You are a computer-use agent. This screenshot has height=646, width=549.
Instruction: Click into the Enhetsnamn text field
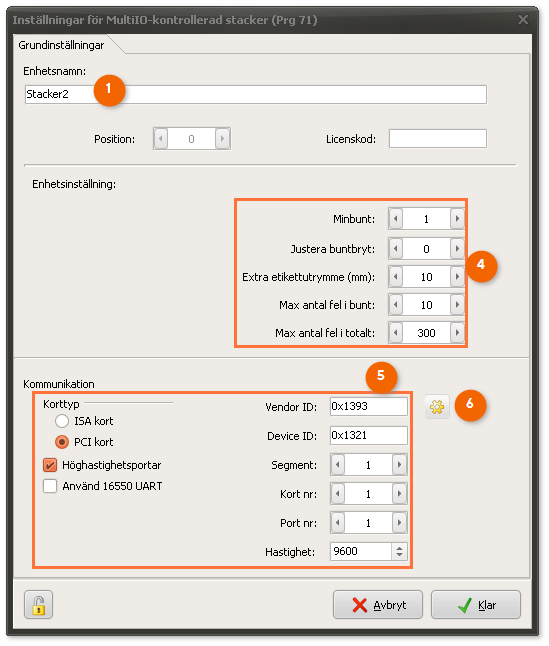point(255,94)
